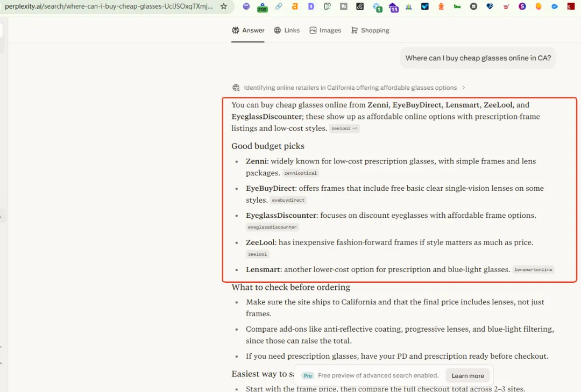Click the dark circular hash extension icon
This screenshot has height=392, width=581.
pyautogui.click(x=473, y=6)
